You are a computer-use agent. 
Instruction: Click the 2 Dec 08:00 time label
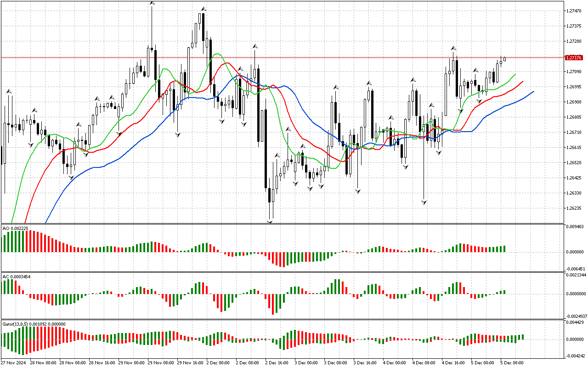(248, 363)
